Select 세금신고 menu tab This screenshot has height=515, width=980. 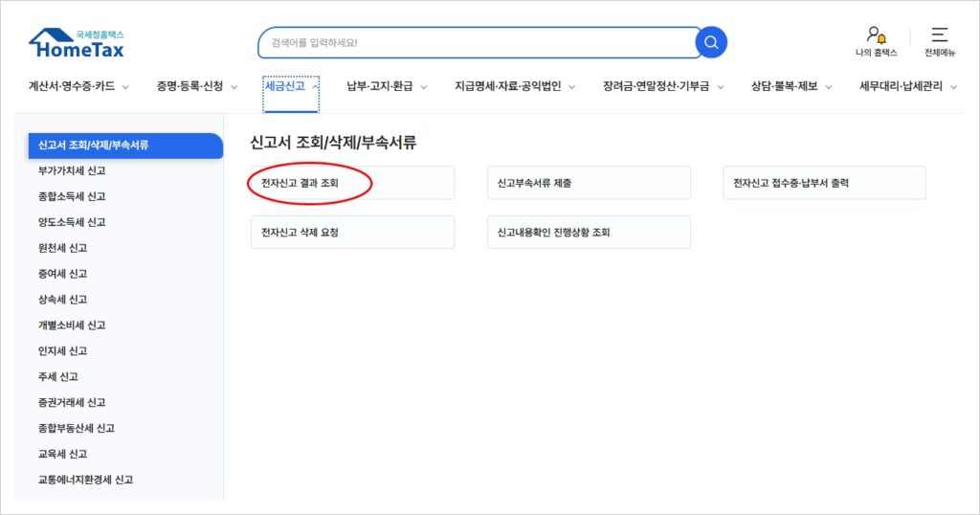pyautogui.click(x=285, y=86)
